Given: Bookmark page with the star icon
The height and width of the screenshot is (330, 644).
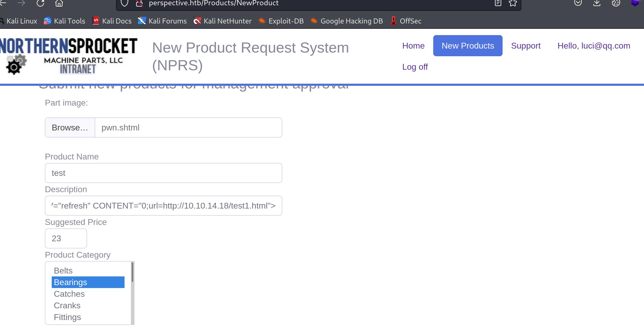Looking at the screenshot, I should pyautogui.click(x=513, y=3).
